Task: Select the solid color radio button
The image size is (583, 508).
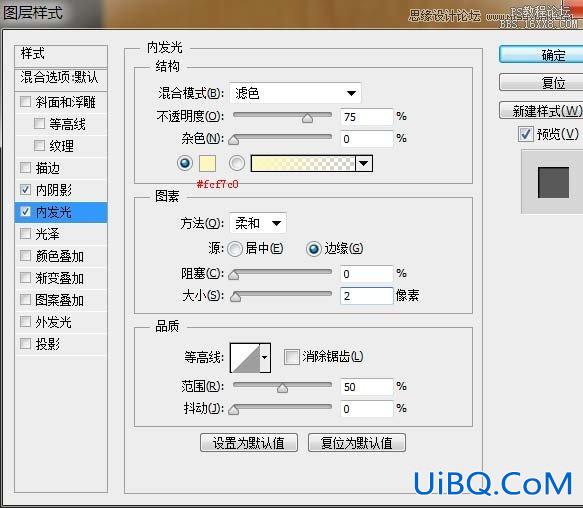Action: (185, 163)
